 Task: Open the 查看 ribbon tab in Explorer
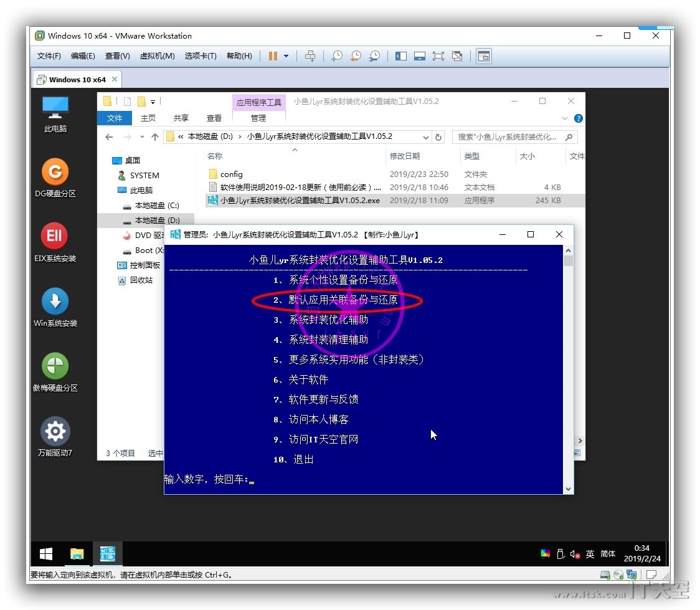pyautogui.click(x=214, y=118)
